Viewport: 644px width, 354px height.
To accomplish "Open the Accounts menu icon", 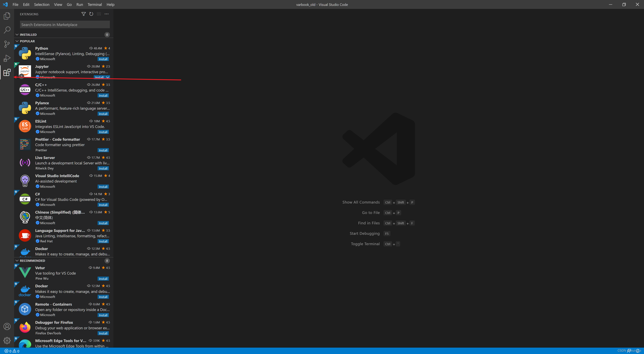I will tap(7, 326).
